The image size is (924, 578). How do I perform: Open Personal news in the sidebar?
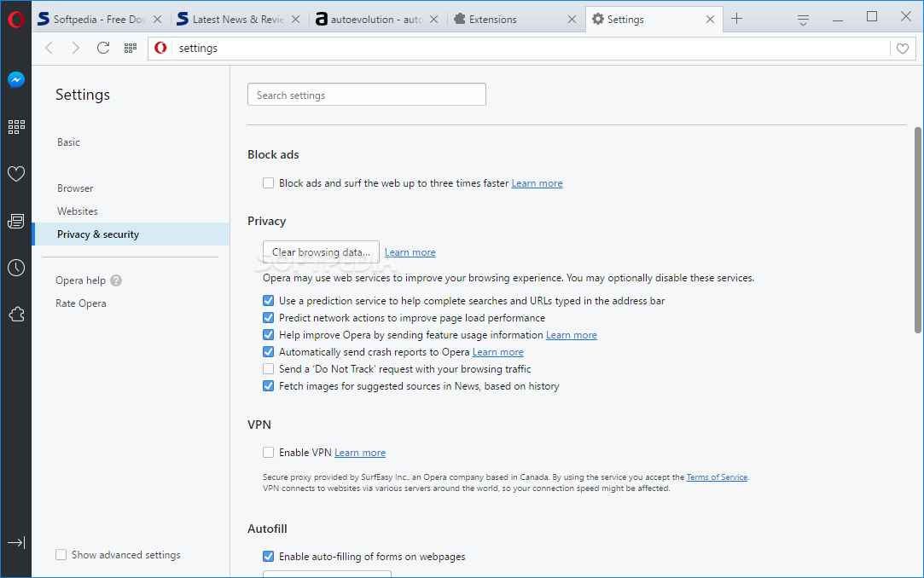[16, 221]
